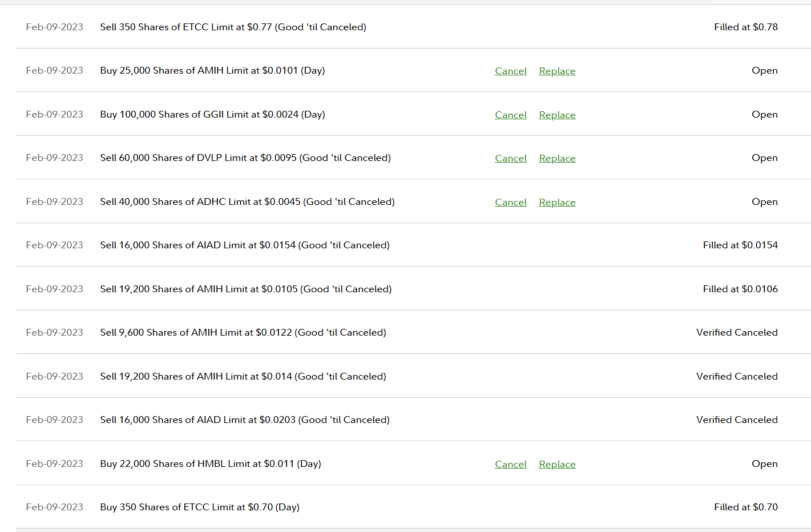Click Verified Canceled status for AMIH $0.014 order

(x=736, y=376)
